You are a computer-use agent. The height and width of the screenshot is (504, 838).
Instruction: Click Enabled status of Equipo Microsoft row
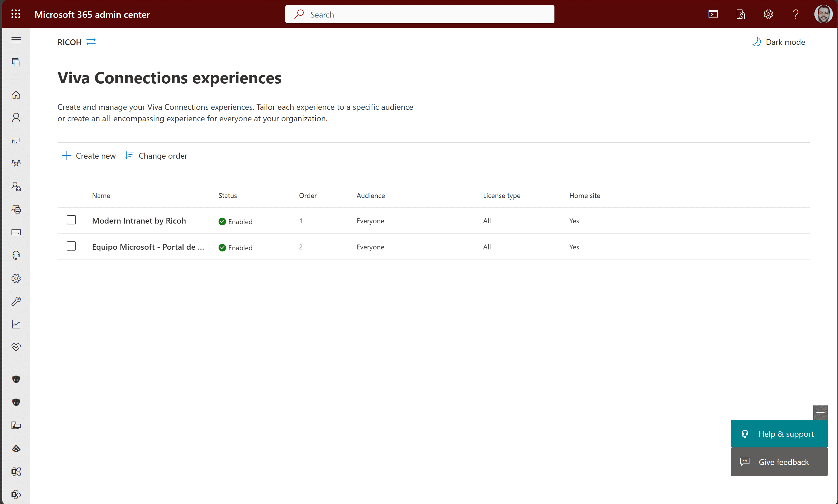236,248
